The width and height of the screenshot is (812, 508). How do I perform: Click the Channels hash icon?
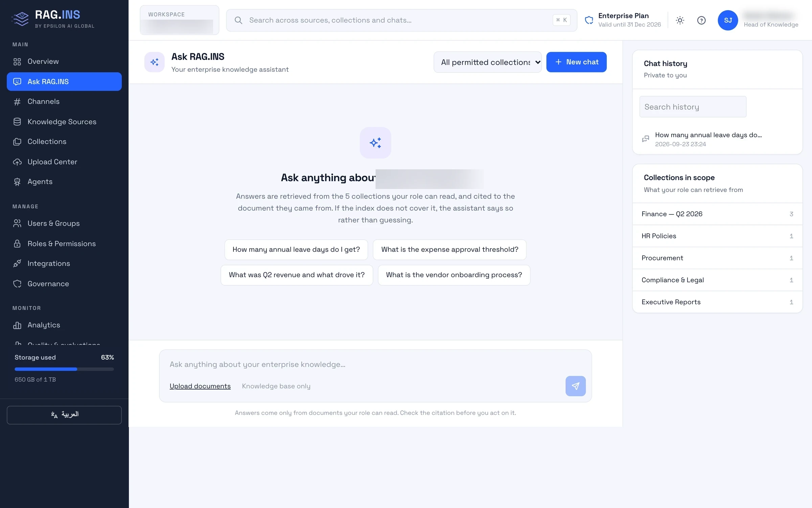point(17,102)
